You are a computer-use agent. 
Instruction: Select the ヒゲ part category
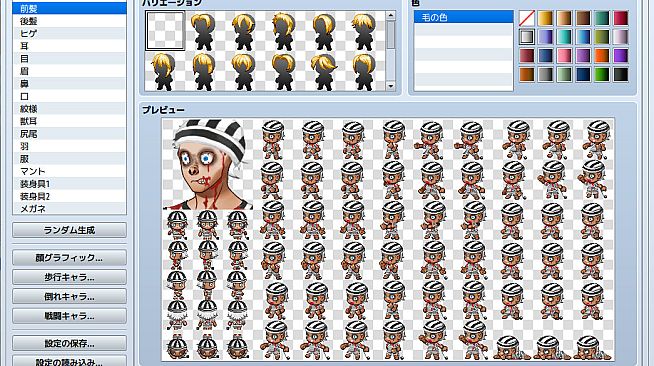(x=69, y=33)
